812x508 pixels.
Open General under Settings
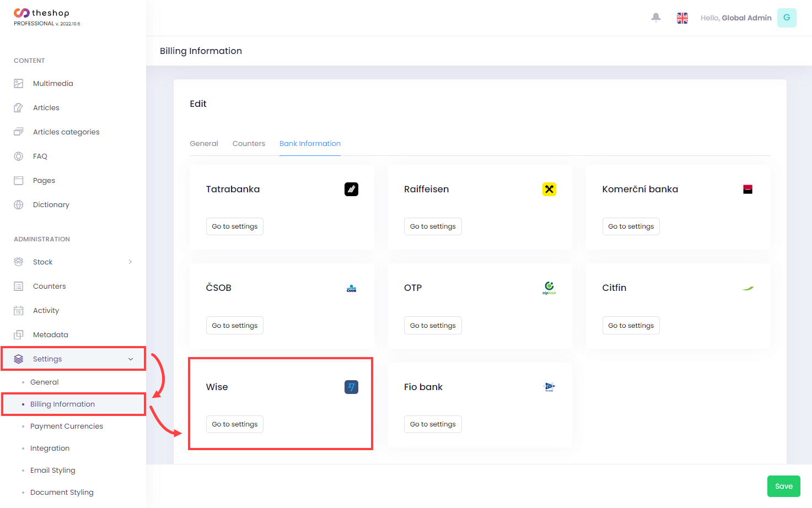(44, 382)
